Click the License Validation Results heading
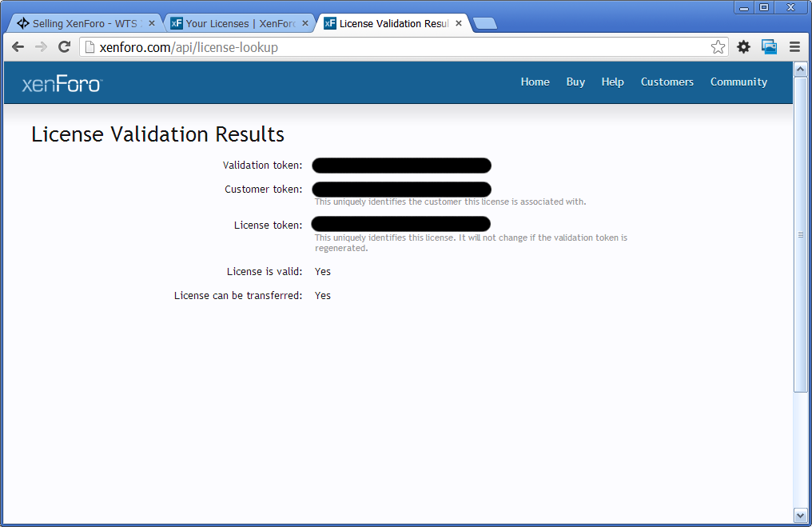 [x=157, y=134]
